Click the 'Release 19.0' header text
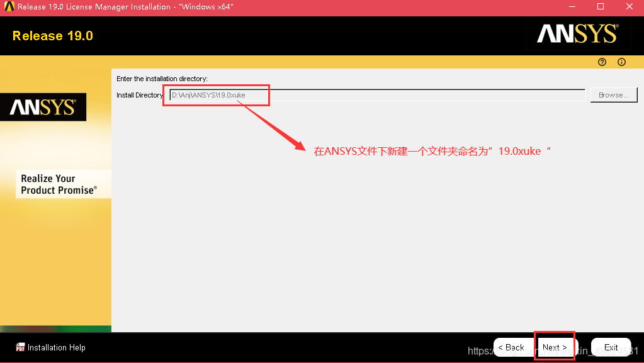644x363 pixels. 53,36
